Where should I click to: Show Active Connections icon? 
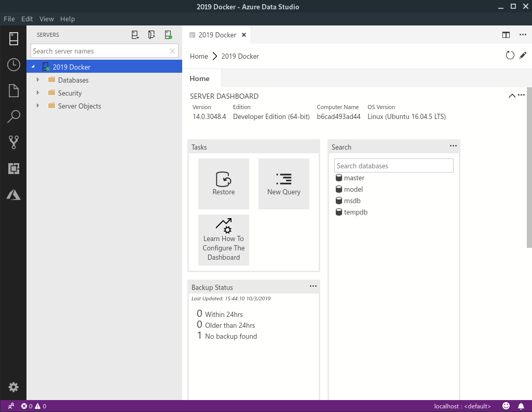168,35
